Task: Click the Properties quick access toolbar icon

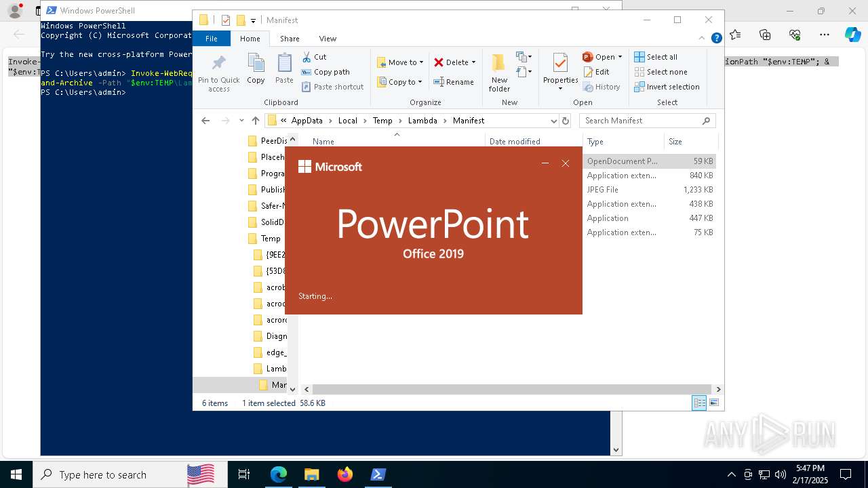Action: pos(226,20)
